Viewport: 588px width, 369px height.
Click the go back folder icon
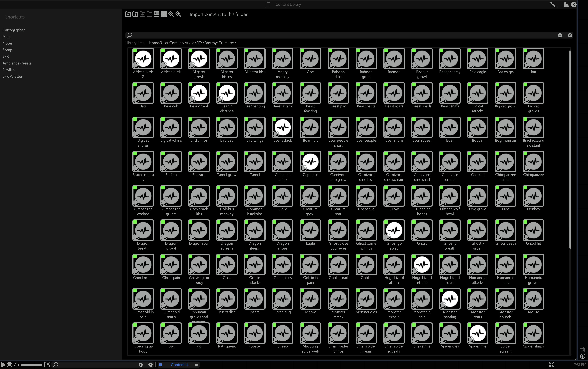(128, 14)
